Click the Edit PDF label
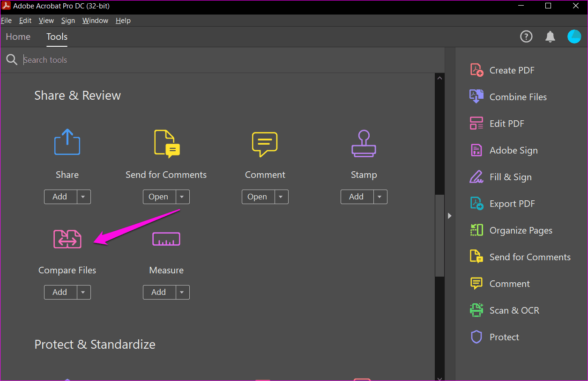This screenshot has height=381, width=588. [507, 124]
